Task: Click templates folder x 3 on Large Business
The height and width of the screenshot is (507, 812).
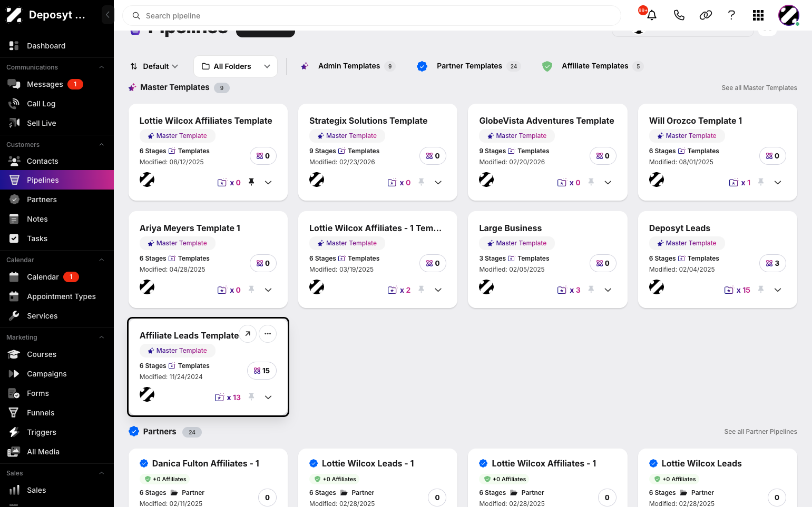Action: [x=569, y=290]
